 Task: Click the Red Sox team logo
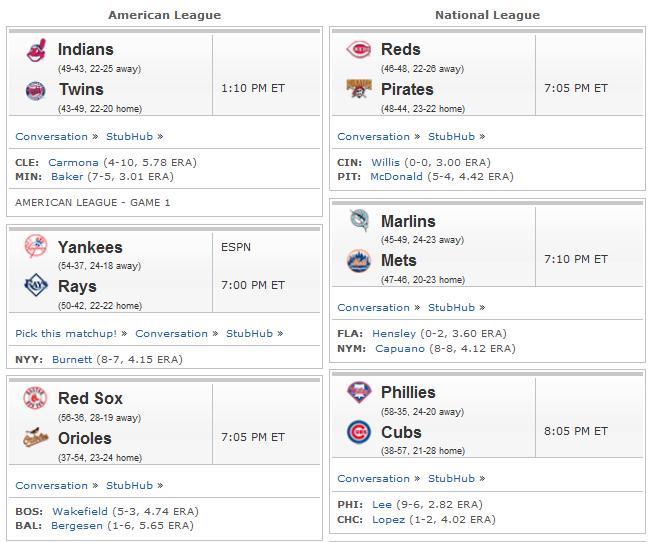click(x=35, y=398)
